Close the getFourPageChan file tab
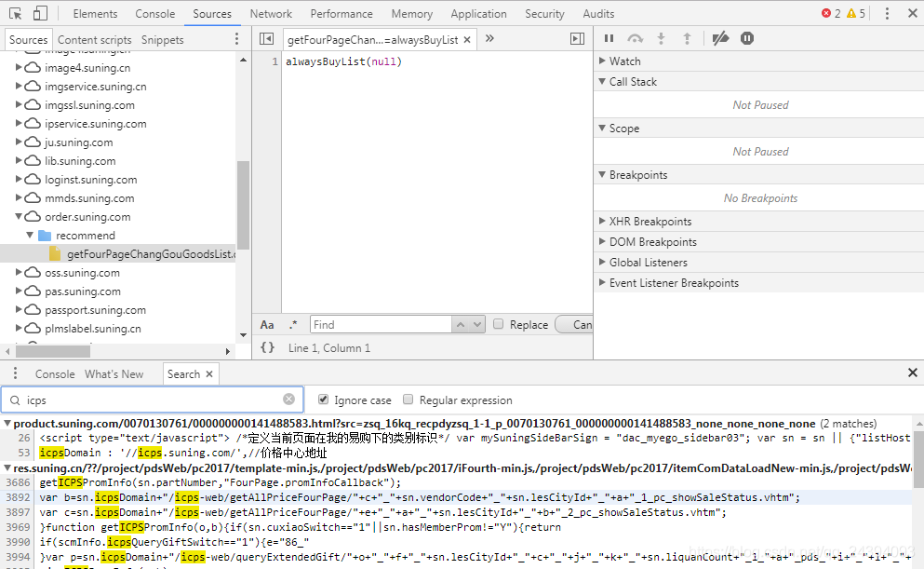The height and width of the screenshot is (569, 924). pyautogui.click(x=467, y=39)
